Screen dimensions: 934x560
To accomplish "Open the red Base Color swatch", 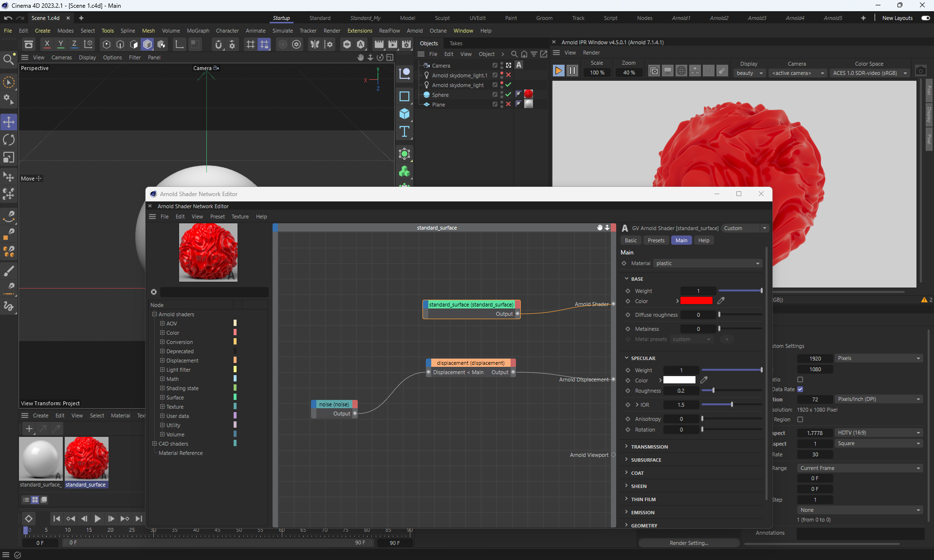I will pos(696,301).
